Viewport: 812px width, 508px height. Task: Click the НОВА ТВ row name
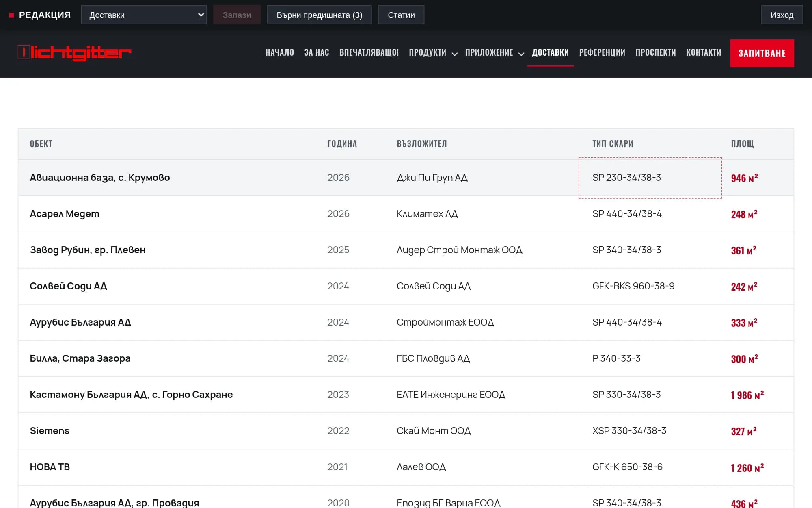(x=50, y=467)
